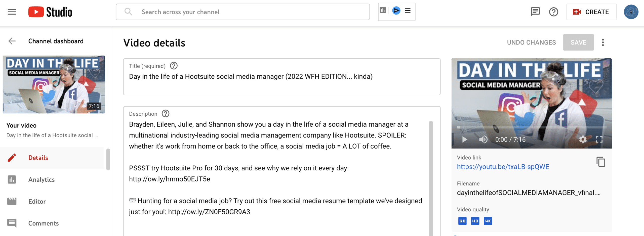Open the youtu.be video link

pyautogui.click(x=503, y=167)
